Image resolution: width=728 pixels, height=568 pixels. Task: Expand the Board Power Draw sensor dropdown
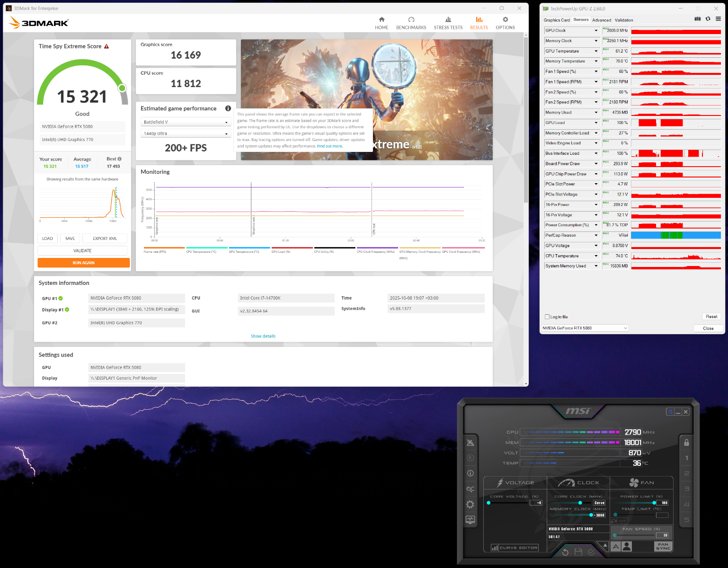pyautogui.click(x=596, y=164)
